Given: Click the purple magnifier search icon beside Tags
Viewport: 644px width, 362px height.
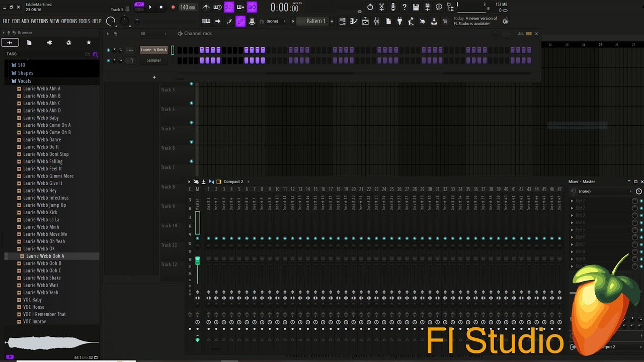Looking at the screenshot, I should [95, 54].
